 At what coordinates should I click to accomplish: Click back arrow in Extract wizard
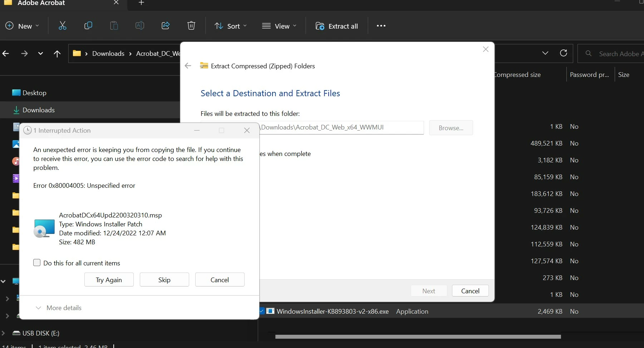[x=188, y=66]
